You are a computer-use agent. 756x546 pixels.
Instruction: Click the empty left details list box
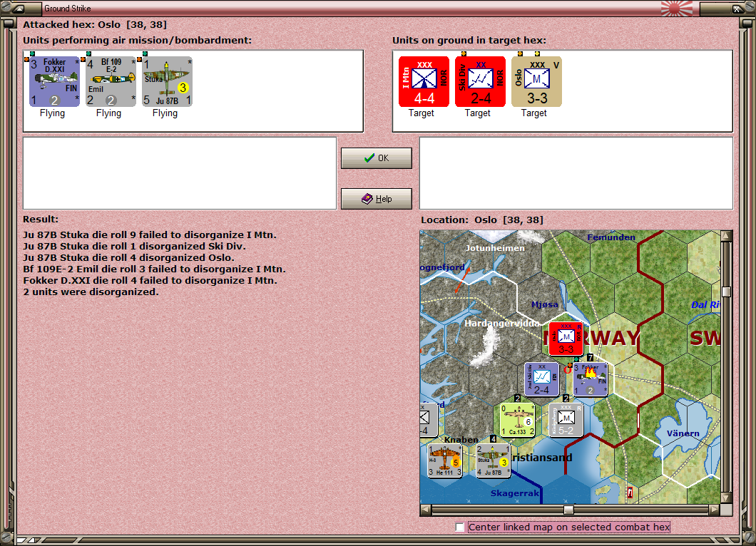180,173
